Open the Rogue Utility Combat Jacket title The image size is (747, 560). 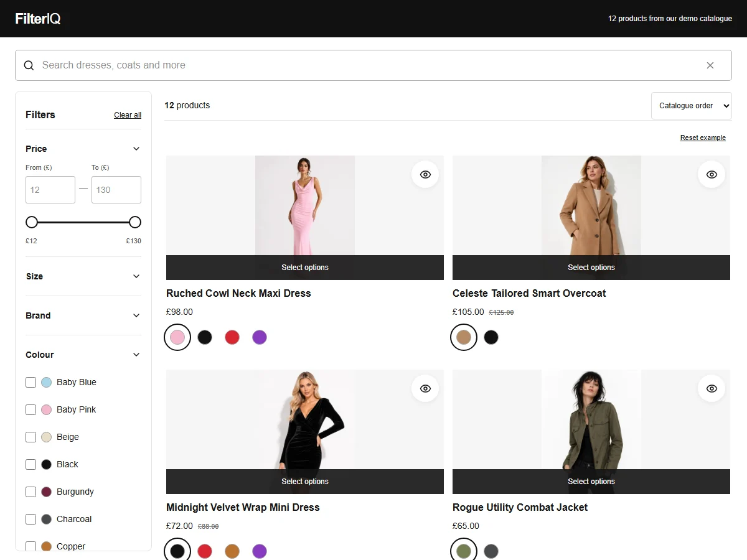[520, 507]
